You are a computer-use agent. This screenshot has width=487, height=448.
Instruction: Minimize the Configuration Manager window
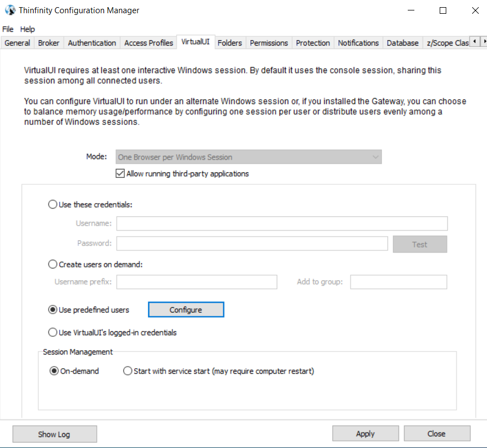[x=411, y=10]
